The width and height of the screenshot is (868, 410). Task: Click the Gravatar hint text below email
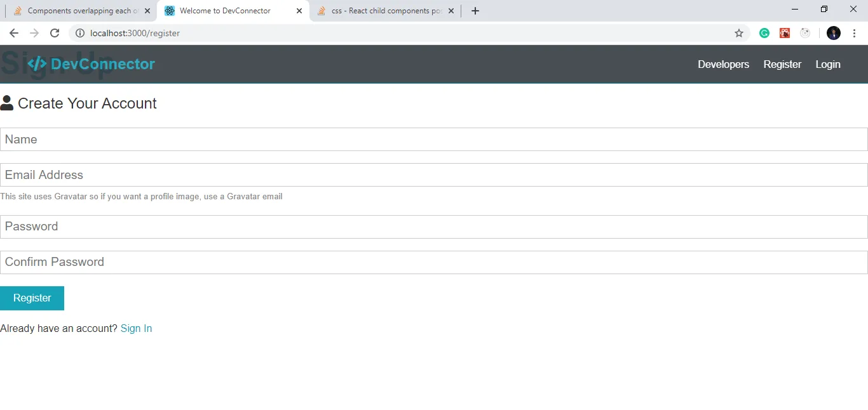(x=141, y=197)
